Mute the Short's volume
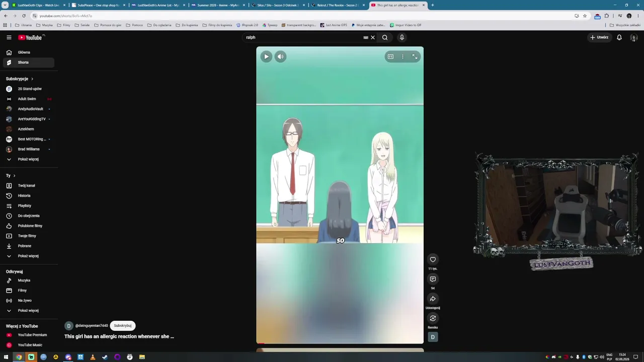This screenshot has height=362, width=644. click(x=281, y=57)
